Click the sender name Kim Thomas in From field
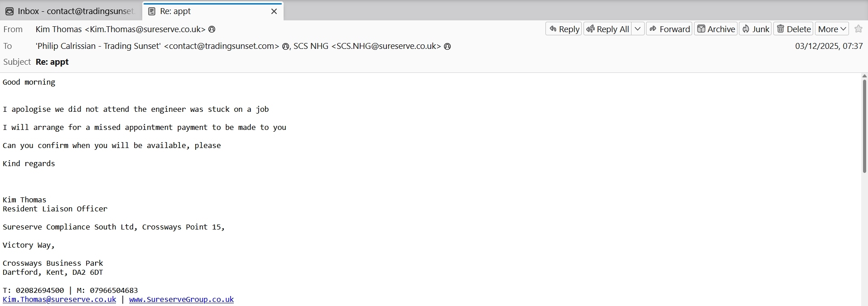The width and height of the screenshot is (868, 306). [x=58, y=29]
